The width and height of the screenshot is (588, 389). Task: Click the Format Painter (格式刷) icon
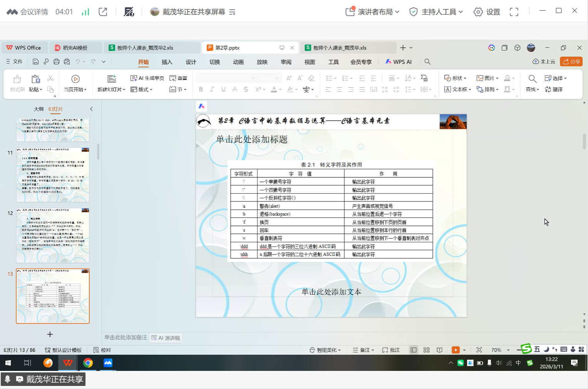pos(17,79)
